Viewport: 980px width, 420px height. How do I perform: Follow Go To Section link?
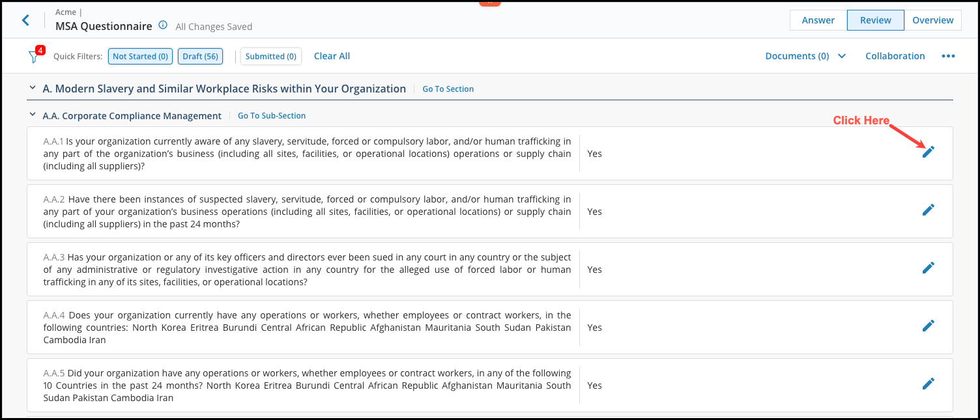[448, 89]
